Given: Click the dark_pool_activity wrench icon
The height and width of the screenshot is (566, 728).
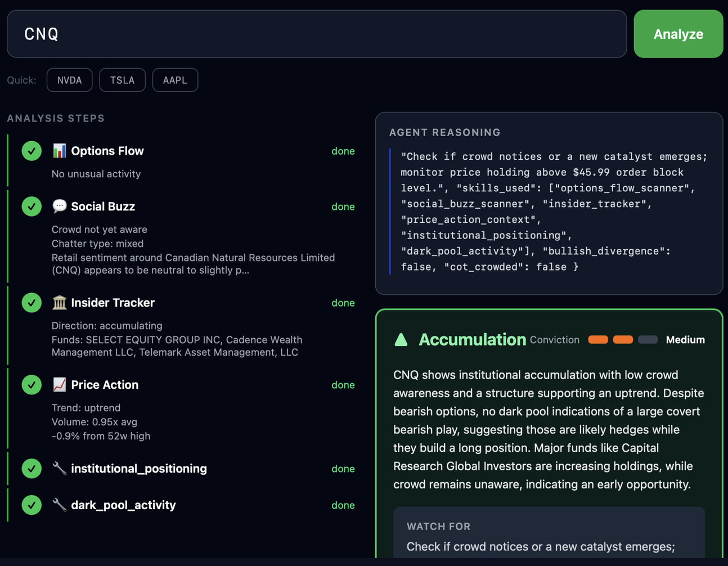Looking at the screenshot, I should pyautogui.click(x=59, y=505).
